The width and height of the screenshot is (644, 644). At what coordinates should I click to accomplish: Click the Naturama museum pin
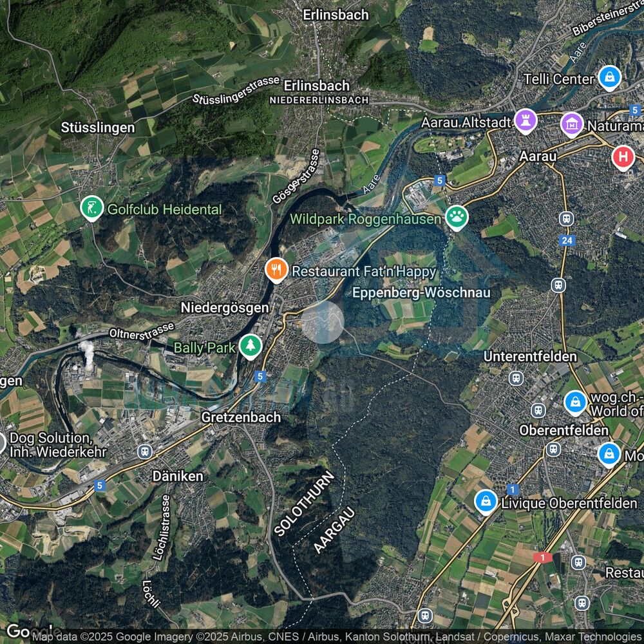click(x=571, y=124)
